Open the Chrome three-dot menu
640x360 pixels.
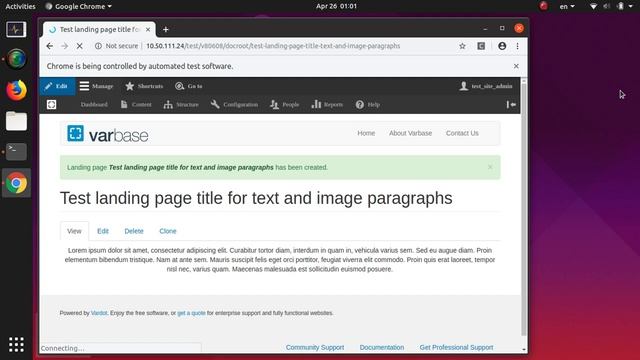[x=517, y=46]
